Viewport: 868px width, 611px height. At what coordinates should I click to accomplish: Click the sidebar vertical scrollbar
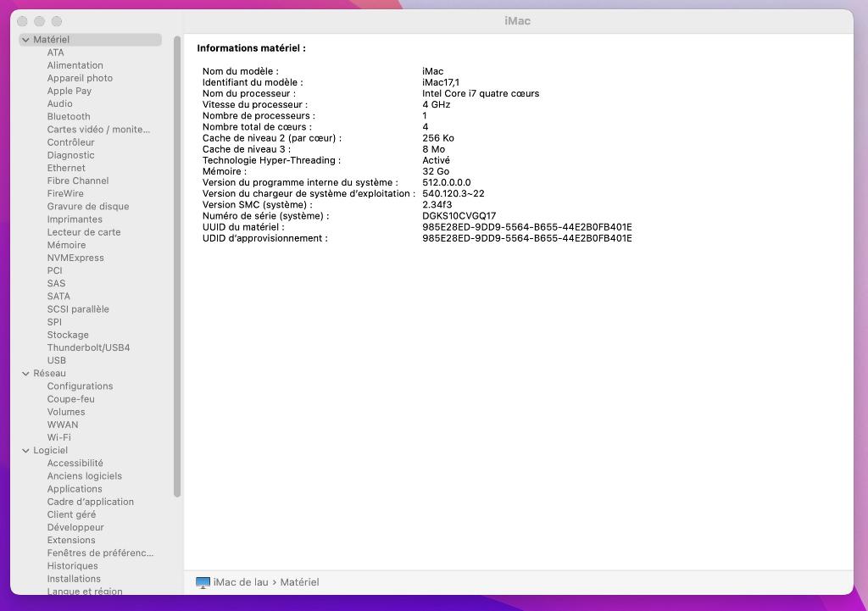tap(177, 254)
